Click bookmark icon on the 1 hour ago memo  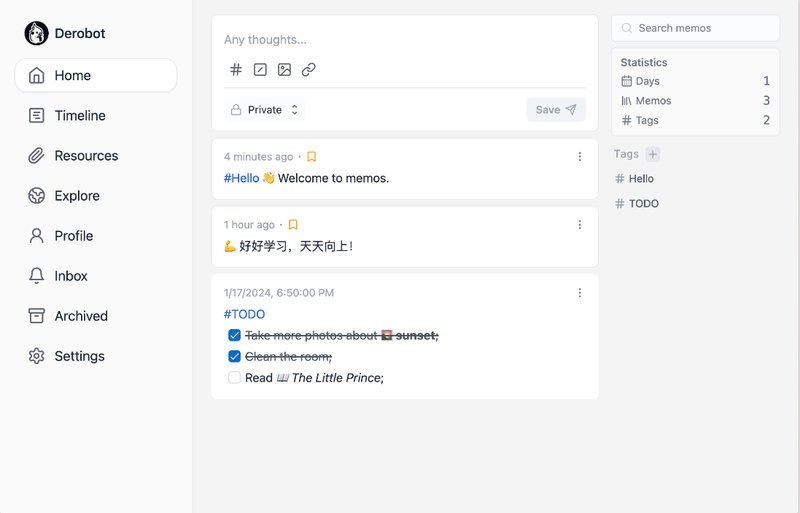pyautogui.click(x=293, y=225)
